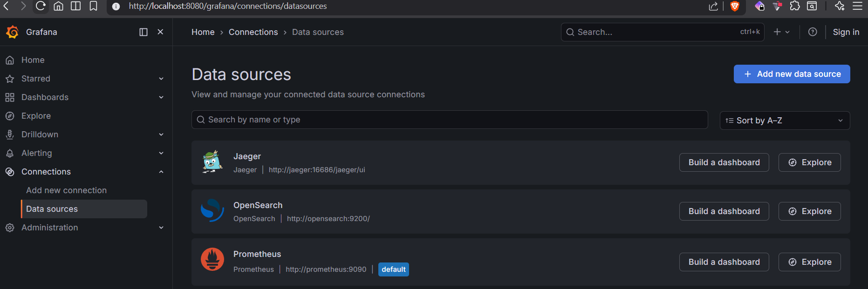The height and width of the screenshot is (289, 868).
Task: Click the Explore compass icon in the sidebar
Action: [10, 116]
